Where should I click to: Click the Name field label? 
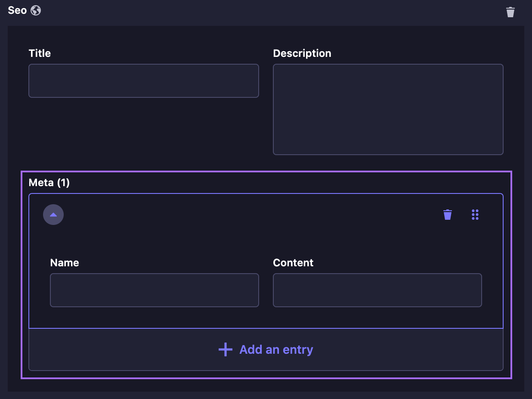[x=65, y=263]
